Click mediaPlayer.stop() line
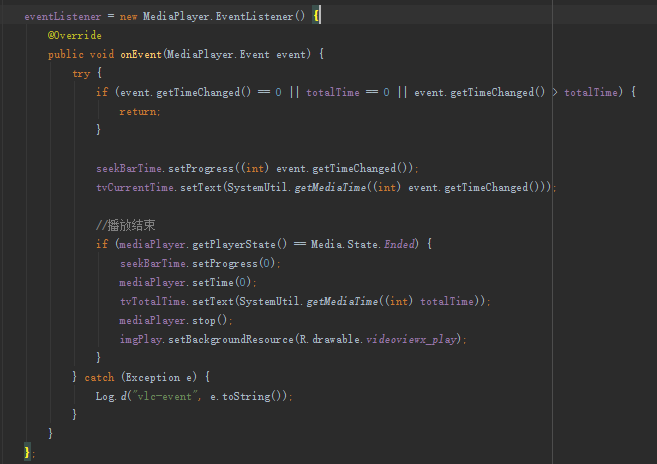657x464 pixels. (x=176, y=321)
